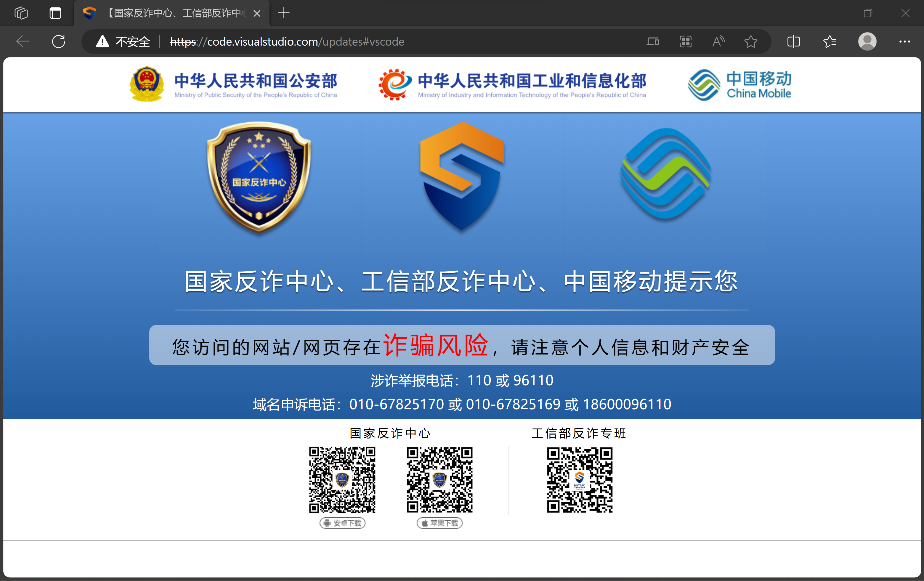The height and width of the screenshot is (581, 924).
Task: Click Ministry of Public Security English subtitle
Action: pyautogui.click(x=256, y=95)
